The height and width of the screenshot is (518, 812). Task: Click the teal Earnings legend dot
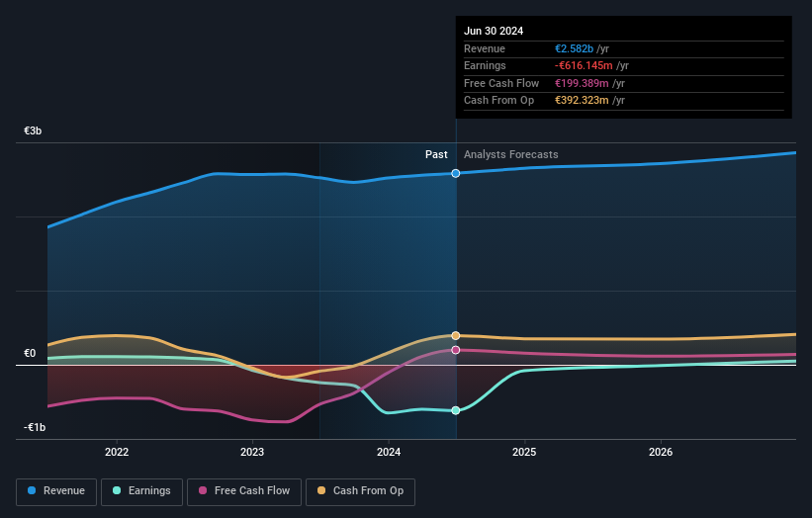[117, 490]
